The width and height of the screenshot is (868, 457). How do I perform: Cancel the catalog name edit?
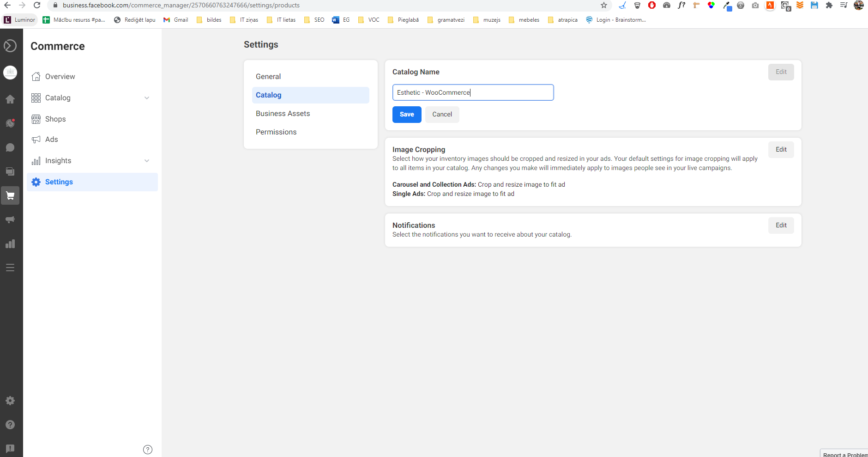pyautogui.click(x=442, y=115)
